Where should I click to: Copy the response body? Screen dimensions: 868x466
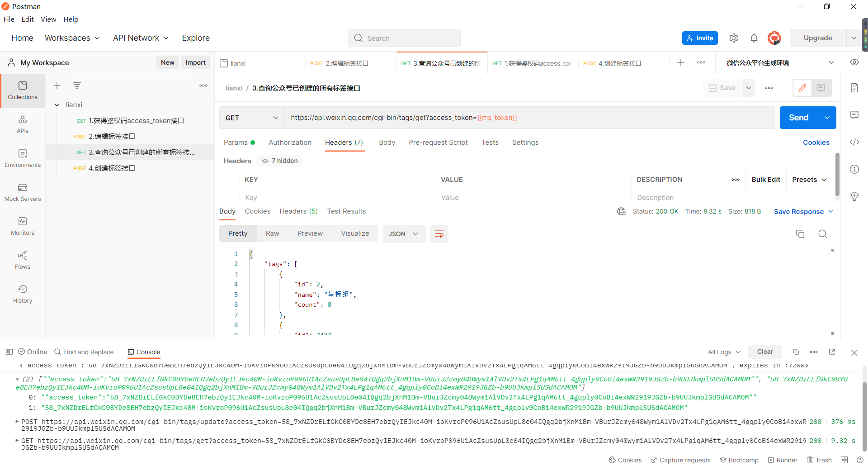coord(800,234)
